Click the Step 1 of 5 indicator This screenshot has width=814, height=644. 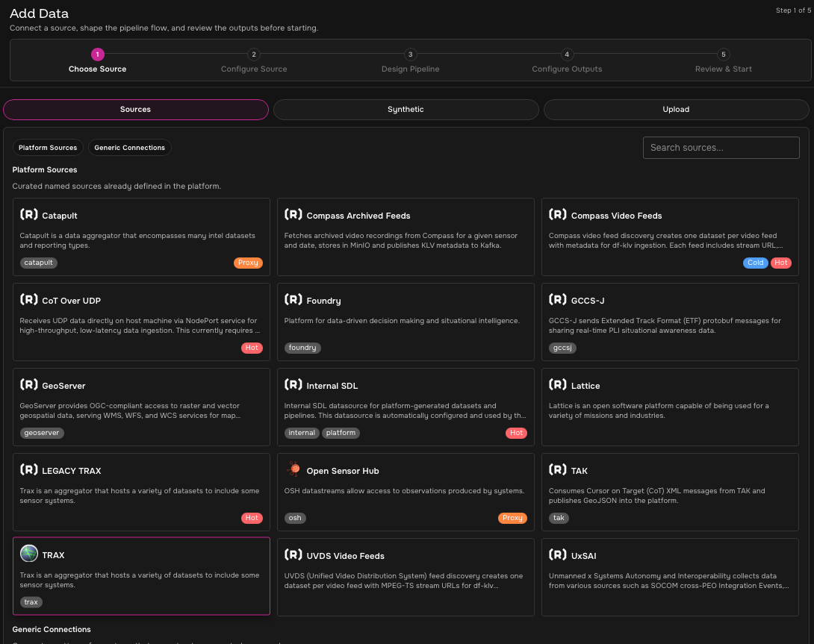point(793,10)
